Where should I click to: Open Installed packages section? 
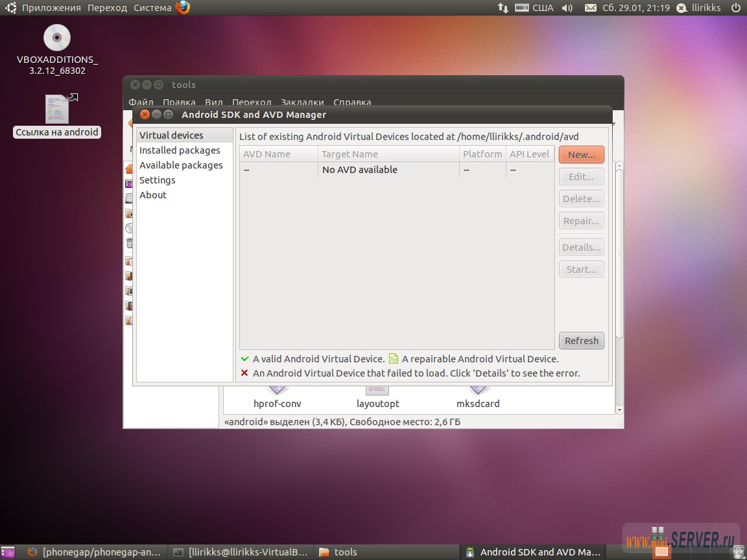click(184, 150)
